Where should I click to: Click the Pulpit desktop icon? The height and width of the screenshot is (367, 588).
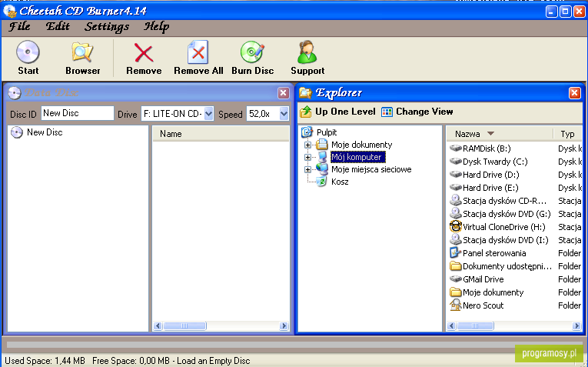pos(307,132)
